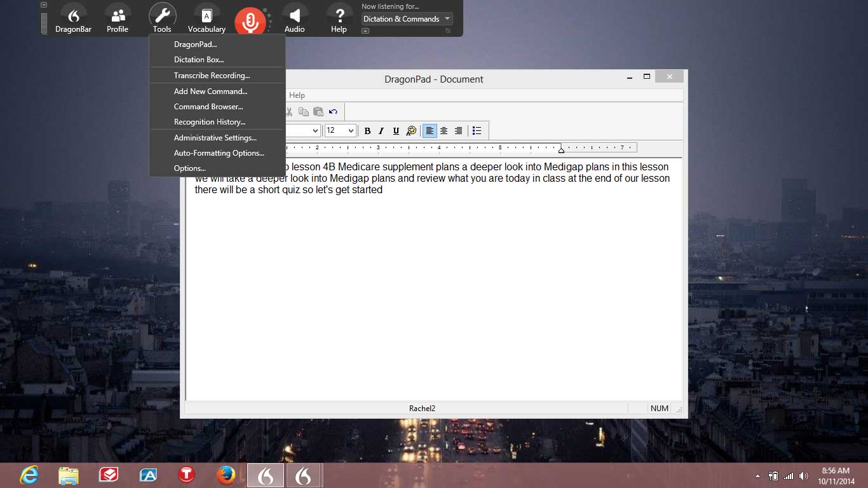Open the Audio speaker menu
The image size is (868, 488).
(x=294, y=19)
